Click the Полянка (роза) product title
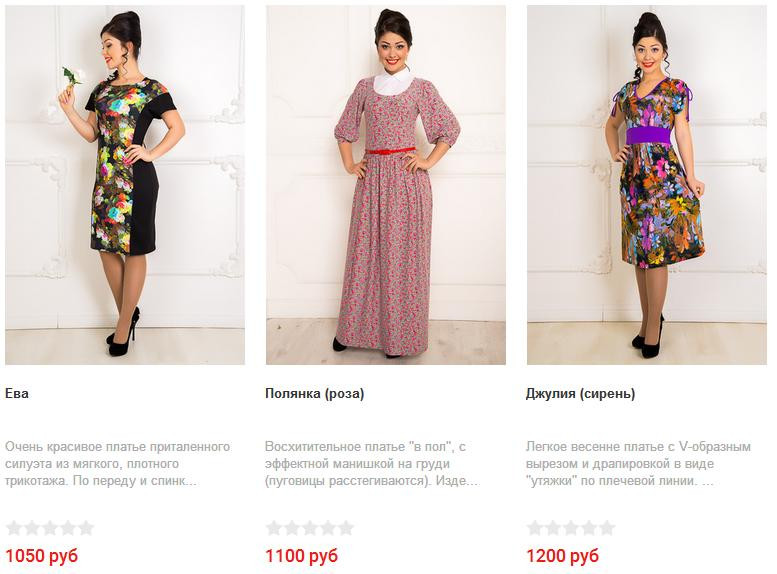 [x=315, y=394]
